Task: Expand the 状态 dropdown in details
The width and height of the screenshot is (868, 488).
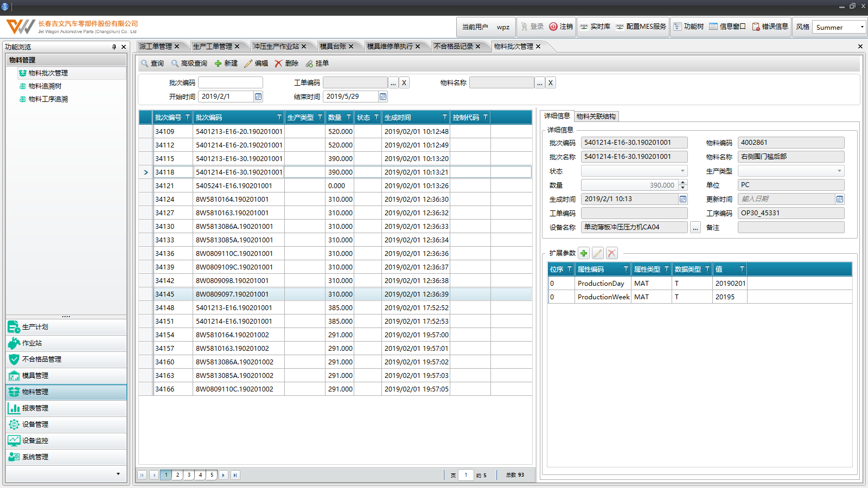Action: click(x=683, y=171)
